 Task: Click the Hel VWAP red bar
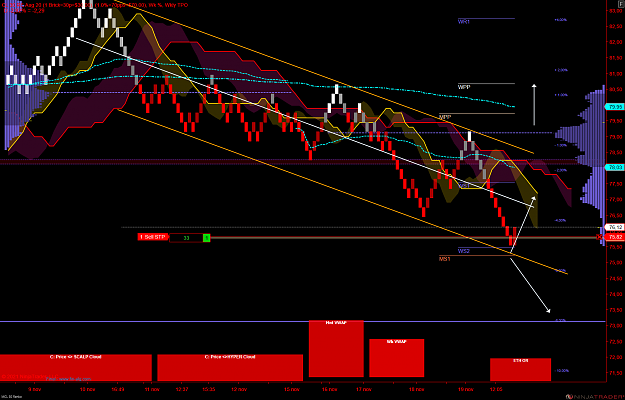pyautogui.click(x=336, y=349)
